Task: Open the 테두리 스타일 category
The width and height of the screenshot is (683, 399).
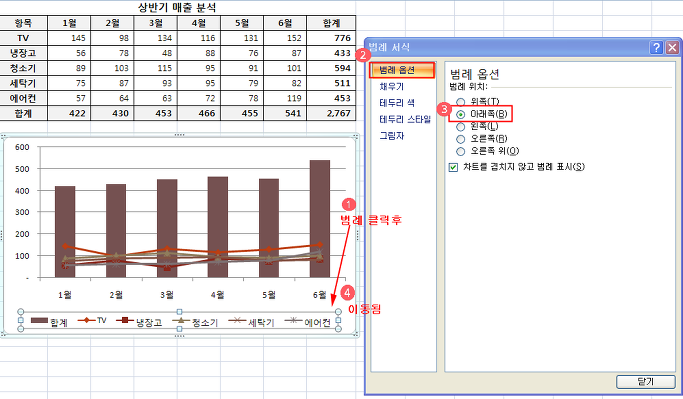Action: 405,119
